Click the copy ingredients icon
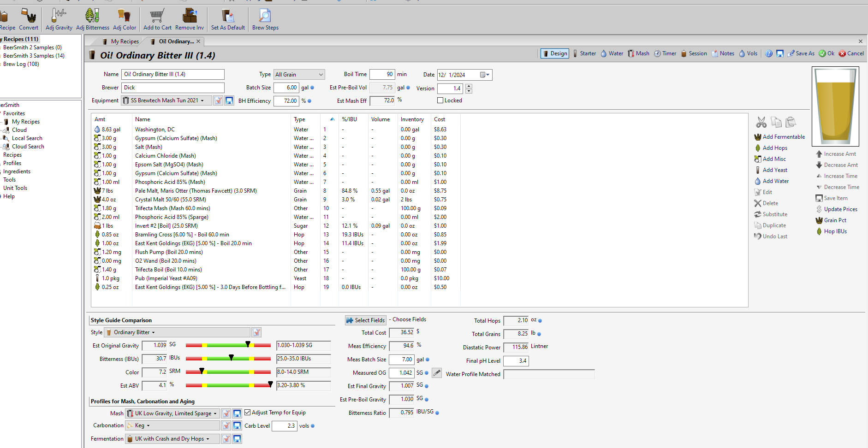Viewport: 868px width, 448px height. tap(776, 122)
